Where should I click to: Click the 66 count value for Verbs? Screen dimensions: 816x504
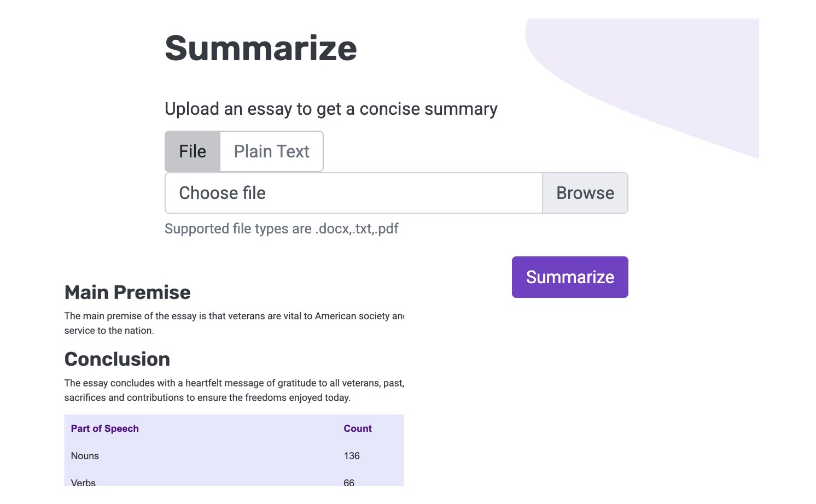(x=349, y=483)
